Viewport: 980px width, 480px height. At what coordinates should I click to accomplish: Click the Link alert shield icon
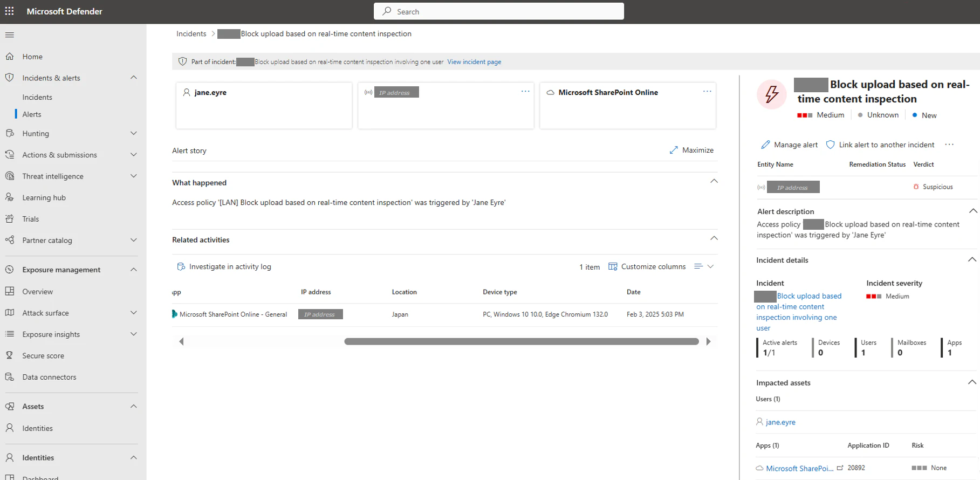(x=831, y=145)
